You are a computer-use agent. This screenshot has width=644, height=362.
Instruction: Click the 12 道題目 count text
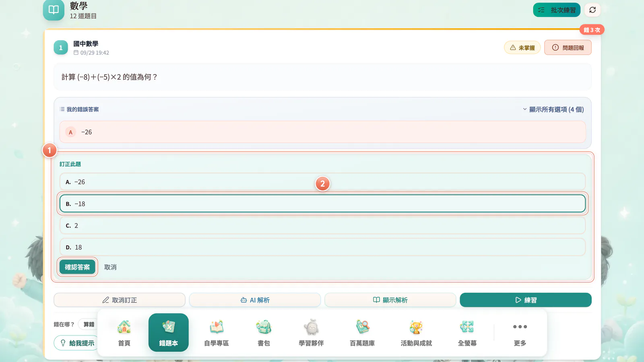[83, 16]
